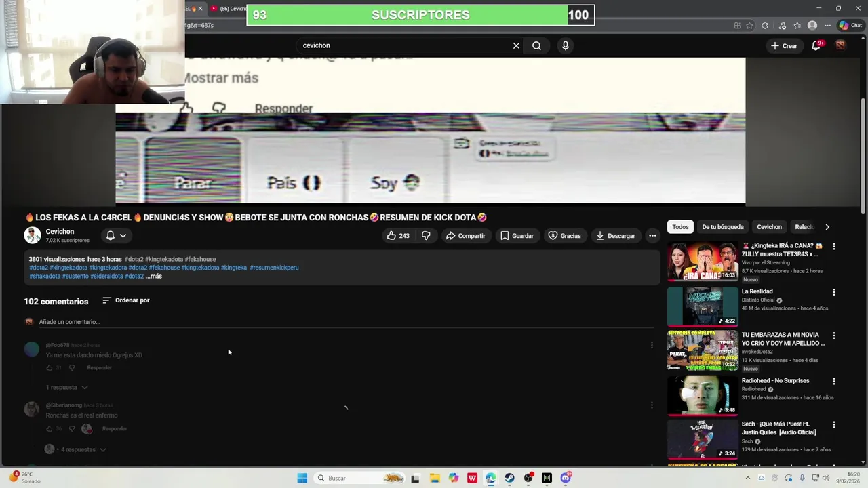Click page vertical scrollbar

[x=863, y=156]
